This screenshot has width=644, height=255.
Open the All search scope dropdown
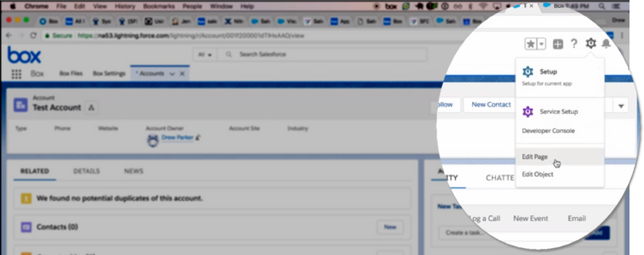point(205,55)
